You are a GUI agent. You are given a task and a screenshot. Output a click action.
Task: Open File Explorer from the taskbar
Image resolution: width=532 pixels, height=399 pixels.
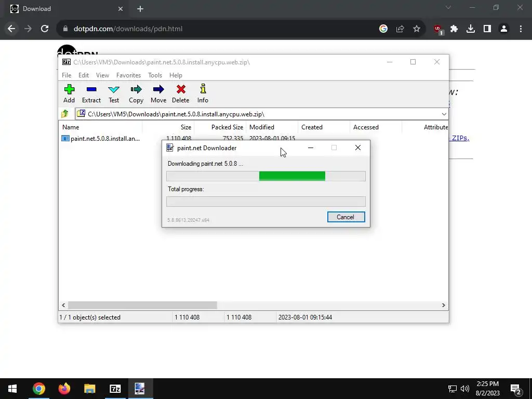[x=89, y=389]
